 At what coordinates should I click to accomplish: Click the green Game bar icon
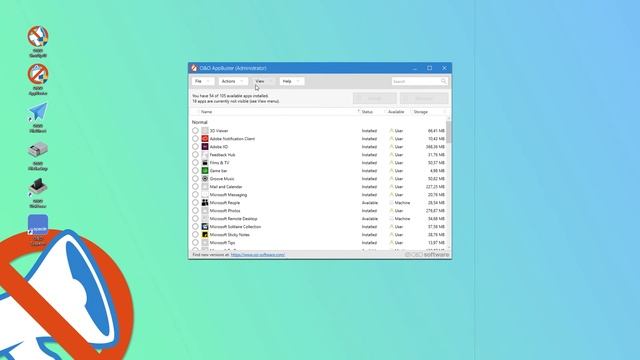click(205, 171)
